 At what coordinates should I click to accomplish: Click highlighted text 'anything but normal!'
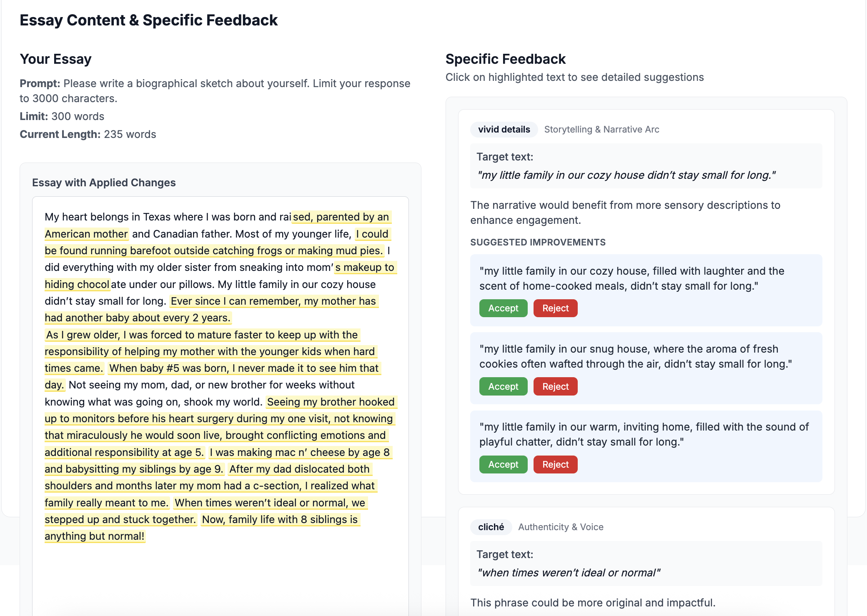[95, 536]
